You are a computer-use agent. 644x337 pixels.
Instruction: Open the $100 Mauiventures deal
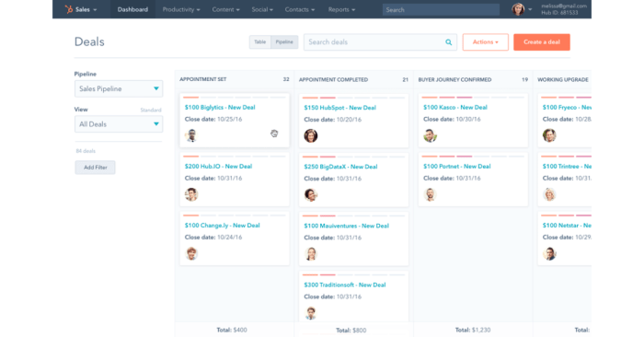346,226
